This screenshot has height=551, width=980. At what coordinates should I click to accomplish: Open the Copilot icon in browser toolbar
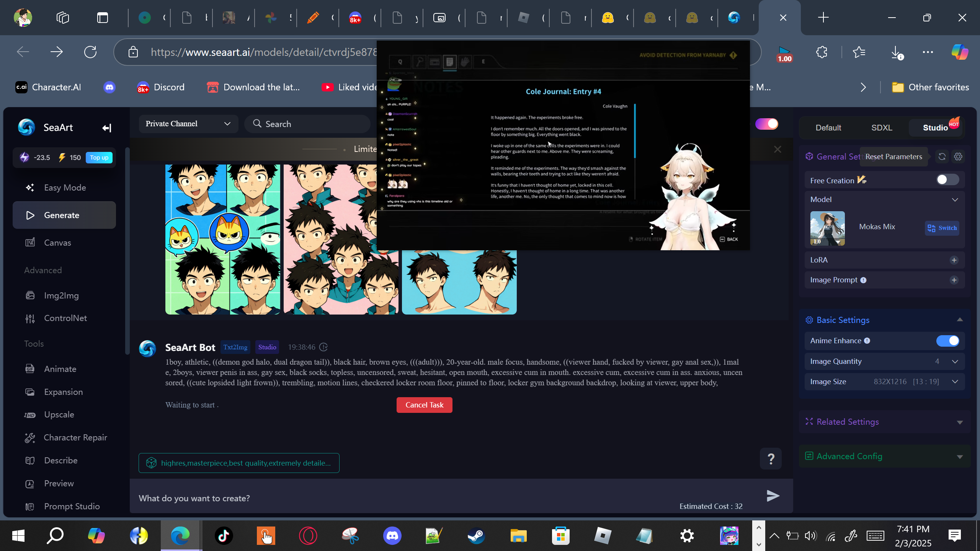point(960,52)
